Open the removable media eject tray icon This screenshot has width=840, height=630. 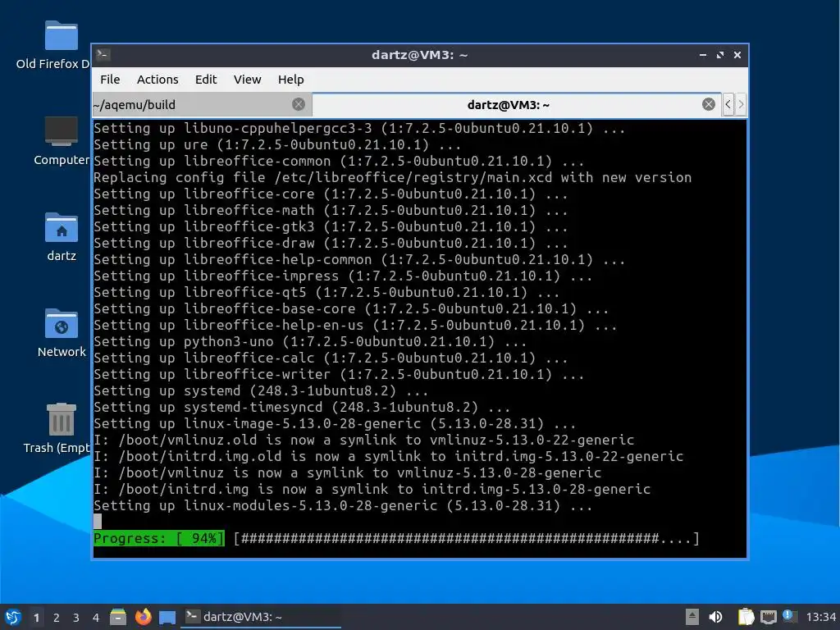tap(692, 617)
